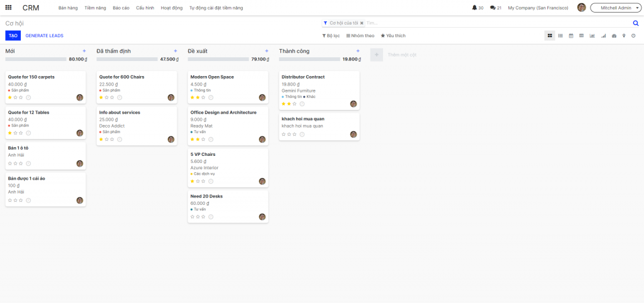Screen dimensions: 644x303
Task: Open notifications bell showing 30
Action: [478, 8]
